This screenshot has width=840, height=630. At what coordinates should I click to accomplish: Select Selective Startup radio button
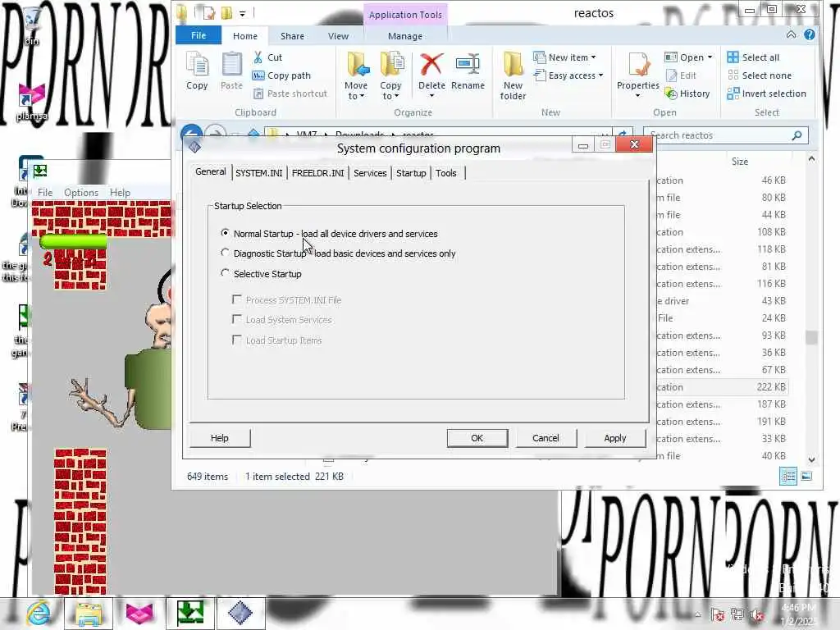point(225,273)
